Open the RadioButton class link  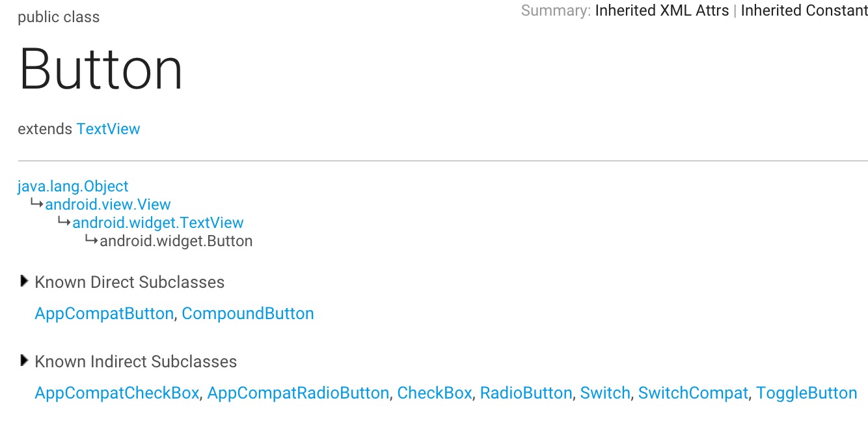[x=526, y=393]
